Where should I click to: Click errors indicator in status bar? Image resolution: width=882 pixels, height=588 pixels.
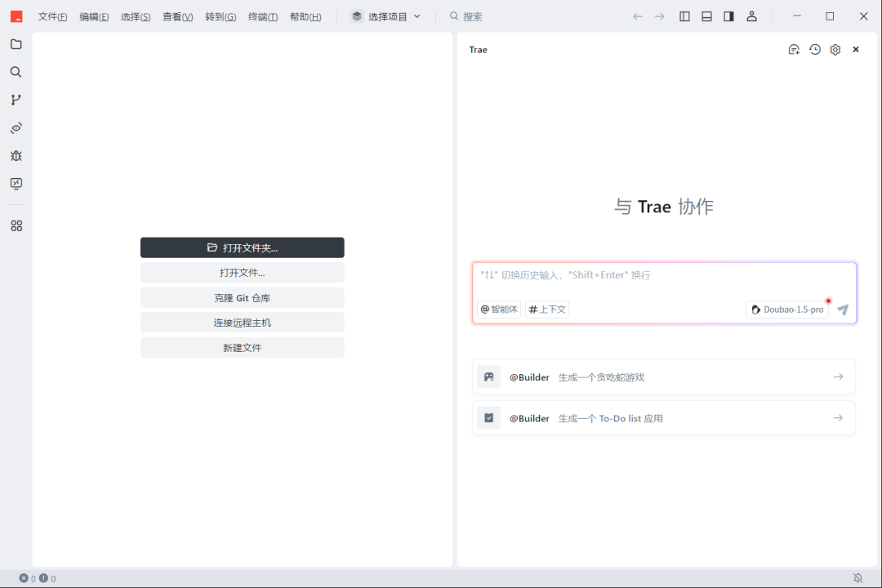click(28, 578)
